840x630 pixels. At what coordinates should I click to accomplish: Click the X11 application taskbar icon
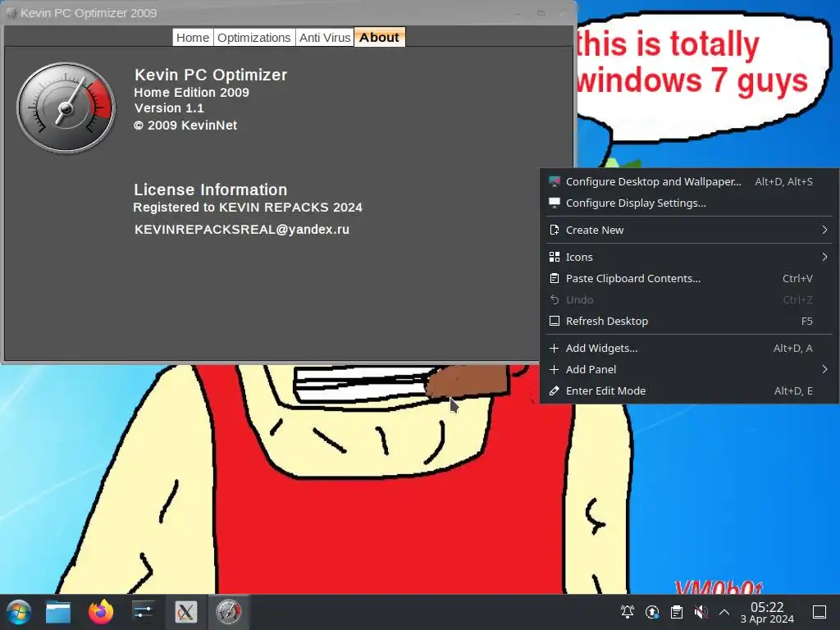(186, 612)
